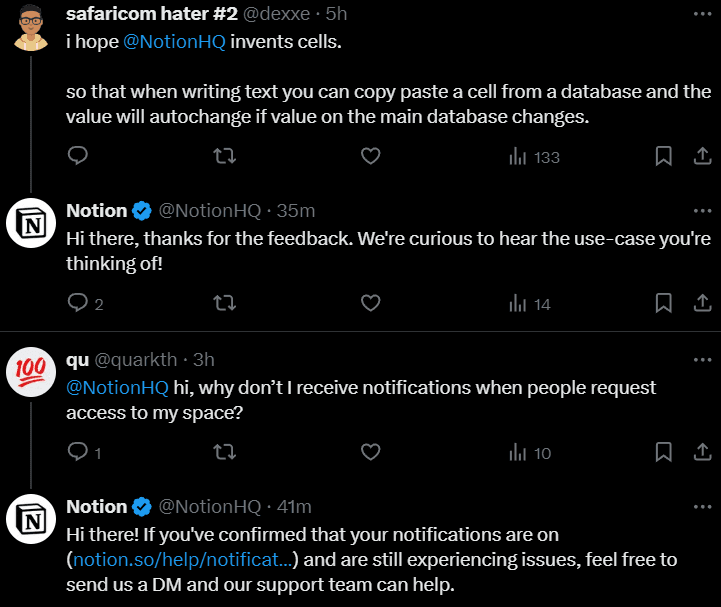Viewport: 721px width, 607px height.
Task: View analytics with 10 views on qu's tweet
Action: pyautogui.click(x=530, y=453)
